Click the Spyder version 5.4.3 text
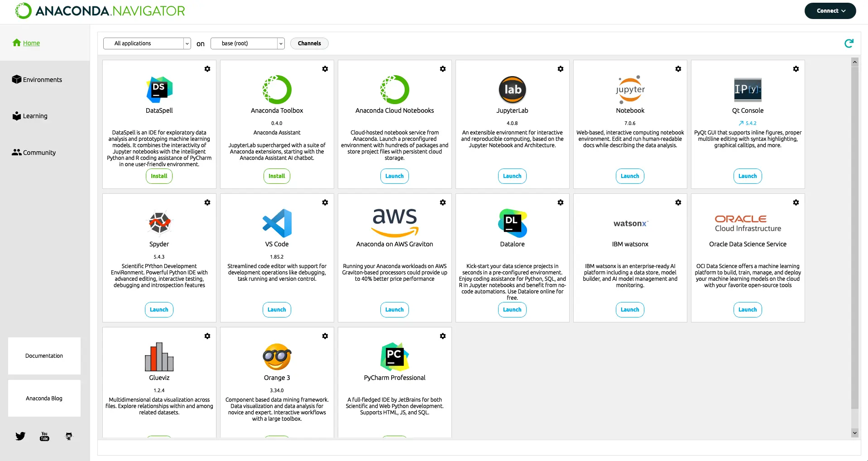Screen dimensions: 868x461 click(x=159, y=257)
